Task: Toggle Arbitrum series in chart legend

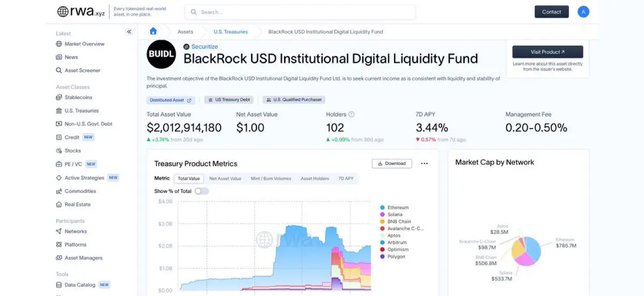Action: [393, 242]
